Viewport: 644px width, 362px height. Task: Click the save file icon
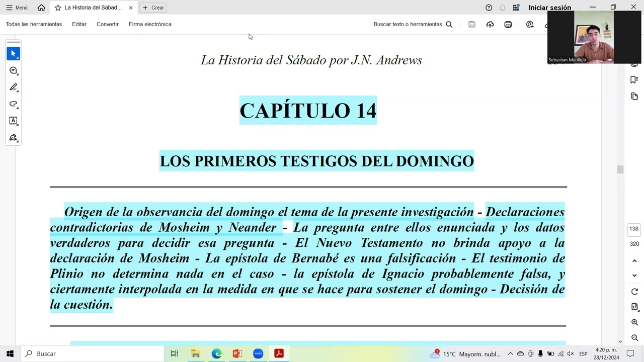[x=472, y=24]
